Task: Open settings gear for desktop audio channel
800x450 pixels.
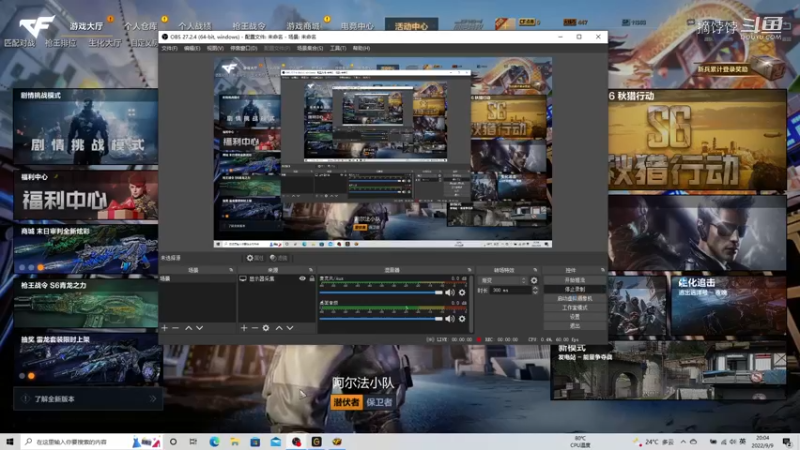Action: (462, 319)
